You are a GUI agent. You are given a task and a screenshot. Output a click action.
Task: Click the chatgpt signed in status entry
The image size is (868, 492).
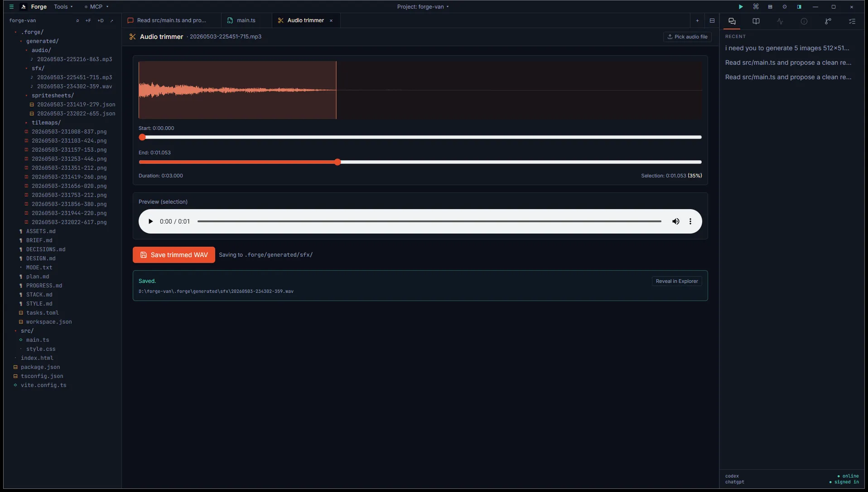791,482
